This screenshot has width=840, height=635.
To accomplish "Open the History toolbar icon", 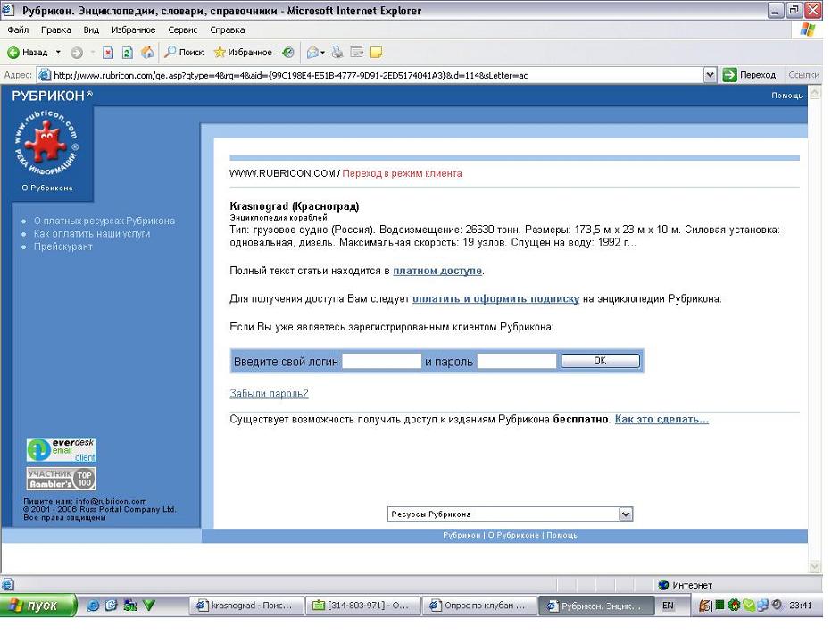I will [x=288, y=52].
